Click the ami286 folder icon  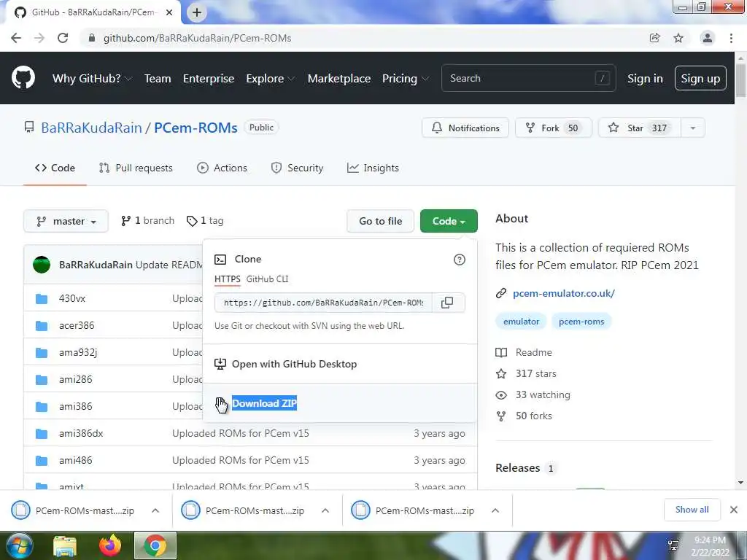coord(42,379)
